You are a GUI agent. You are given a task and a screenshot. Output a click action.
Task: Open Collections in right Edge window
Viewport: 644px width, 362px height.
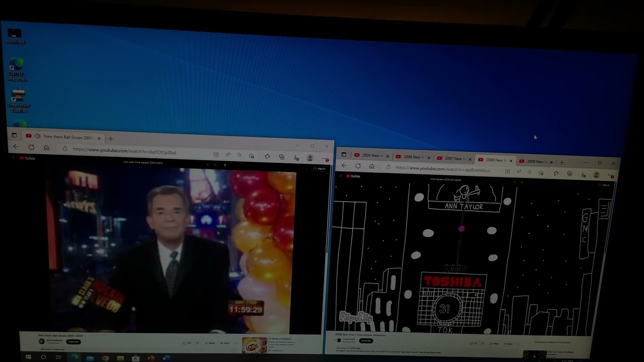click(x=569, y=173)
